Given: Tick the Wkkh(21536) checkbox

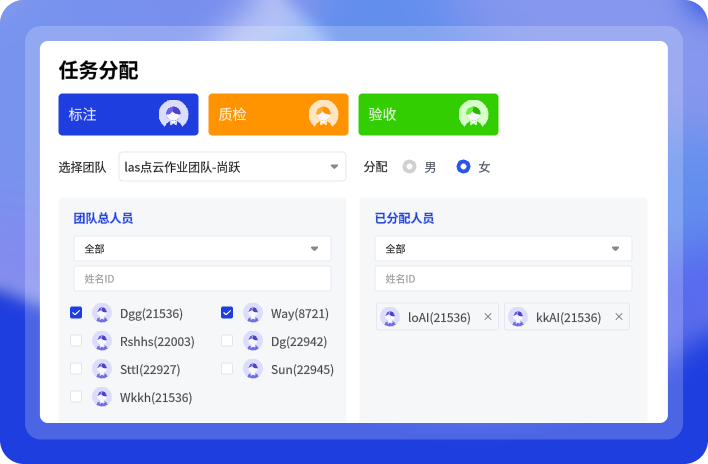Looking at the screenshot, I should pyautogui.click(x=76, y=397).
